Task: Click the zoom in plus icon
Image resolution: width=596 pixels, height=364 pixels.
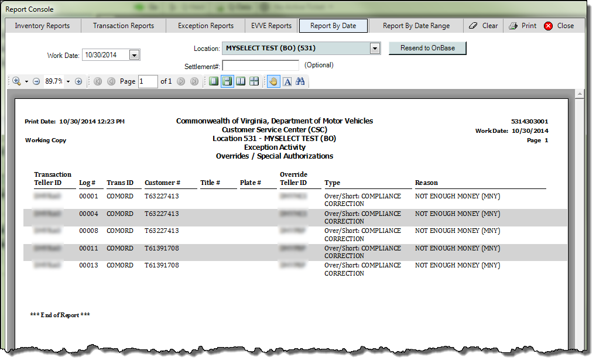Action: [x=78, y=81]
